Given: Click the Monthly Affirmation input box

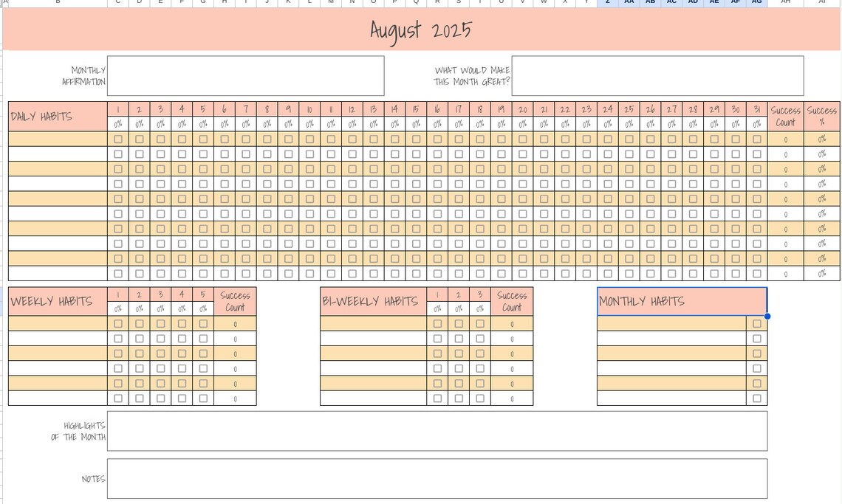Looking at the screenshot, I should click(x=246, y=75).
